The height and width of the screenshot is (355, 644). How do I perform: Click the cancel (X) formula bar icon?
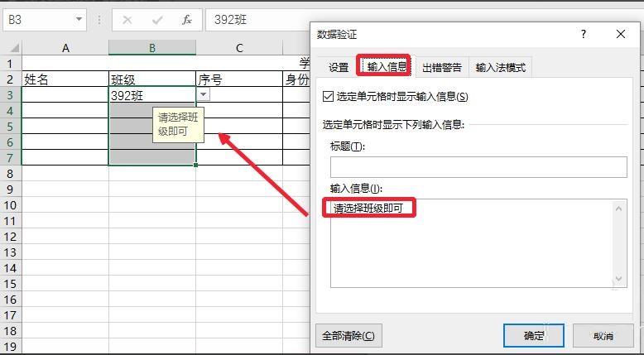click(x=127, y=20)
